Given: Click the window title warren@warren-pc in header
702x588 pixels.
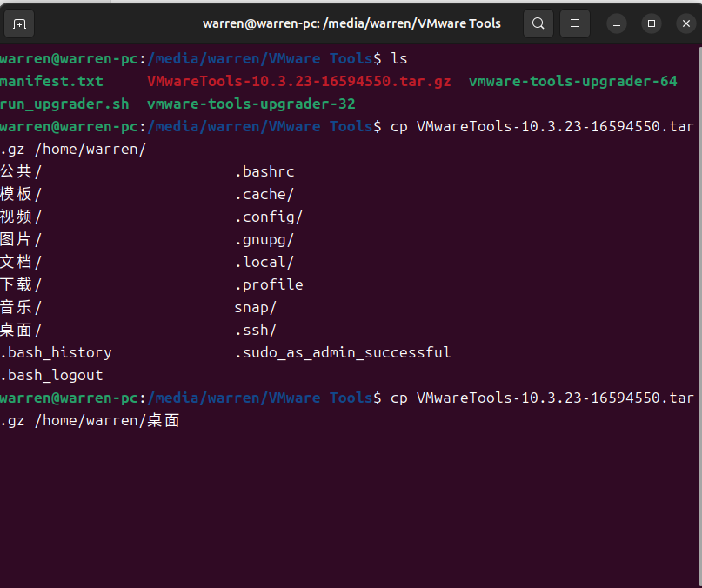Looking at the screenshot, I should point(351,23).
